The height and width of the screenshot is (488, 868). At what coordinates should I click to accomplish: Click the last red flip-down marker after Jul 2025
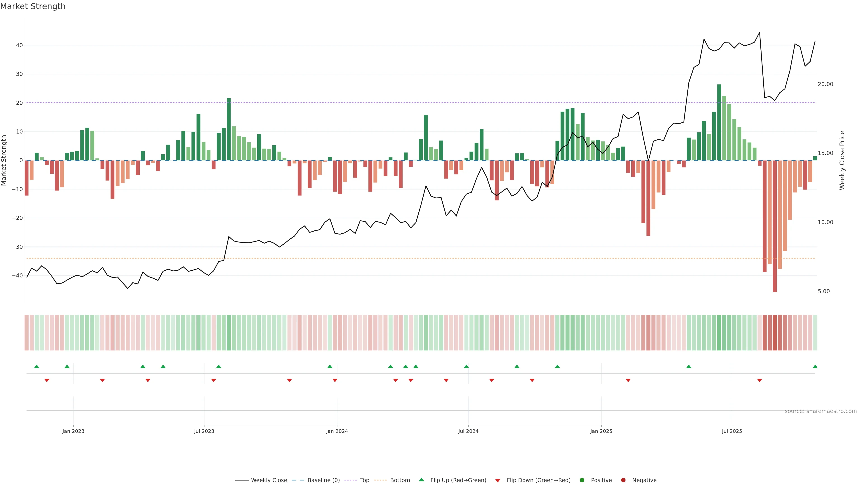pos(759,380)
